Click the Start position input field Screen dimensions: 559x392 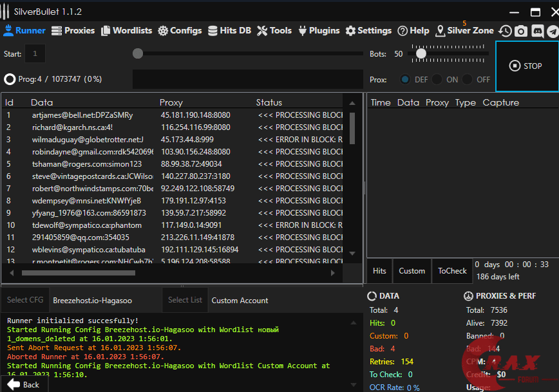pyautogui.click(x=35, y=54)
